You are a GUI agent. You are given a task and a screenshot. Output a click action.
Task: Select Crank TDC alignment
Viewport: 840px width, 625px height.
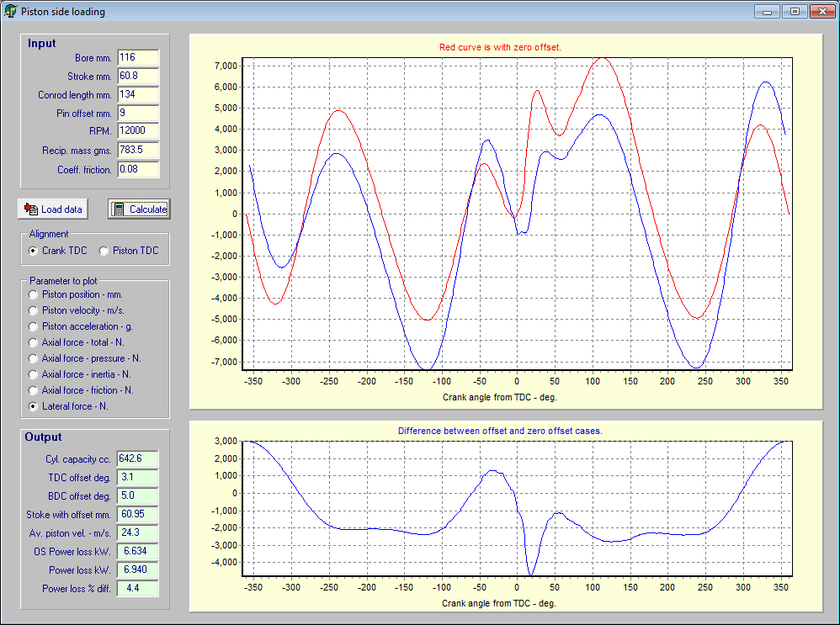pos(34,251)
